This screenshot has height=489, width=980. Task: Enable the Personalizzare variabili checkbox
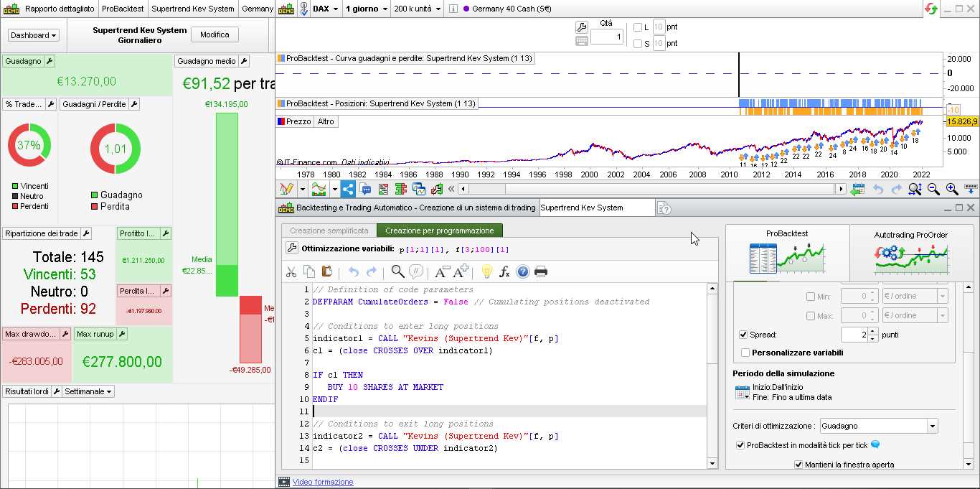[745, 353]
